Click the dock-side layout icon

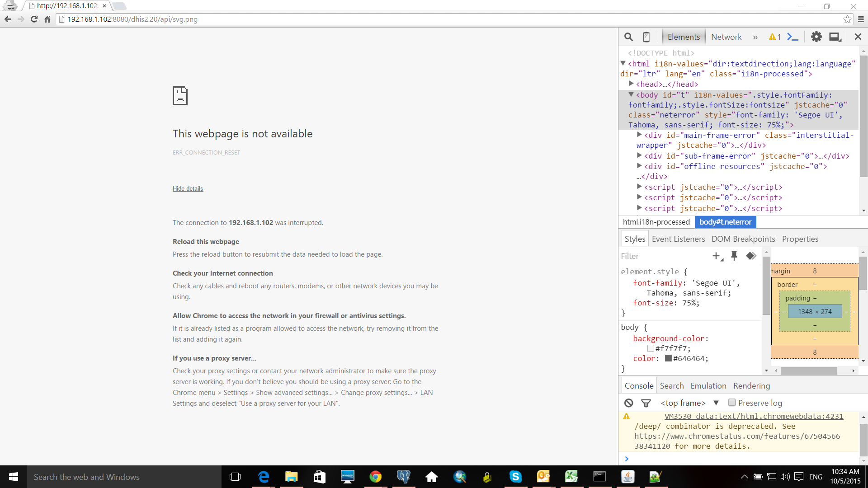[x=835, y=37]
